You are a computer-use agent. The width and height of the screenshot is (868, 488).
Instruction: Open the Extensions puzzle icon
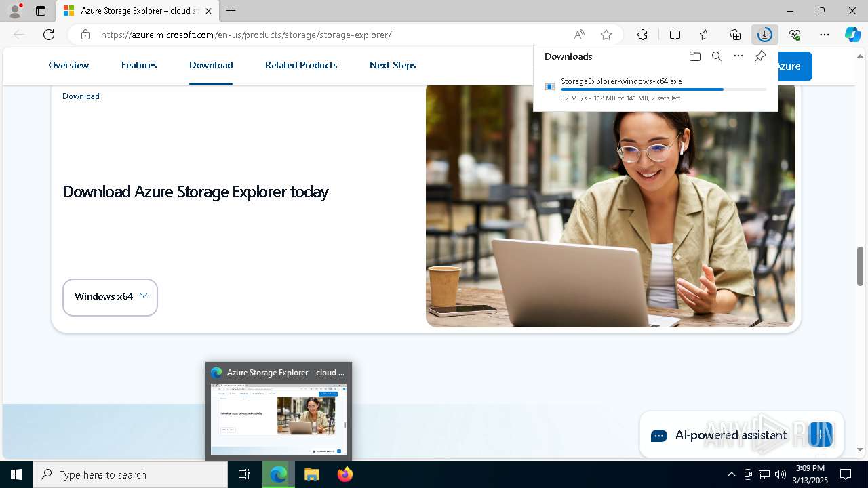coord(642,35)
